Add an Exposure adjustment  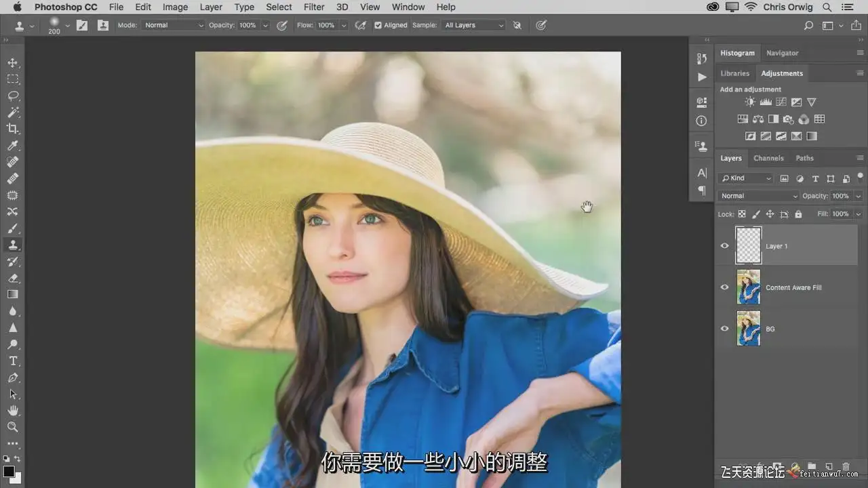796,102
